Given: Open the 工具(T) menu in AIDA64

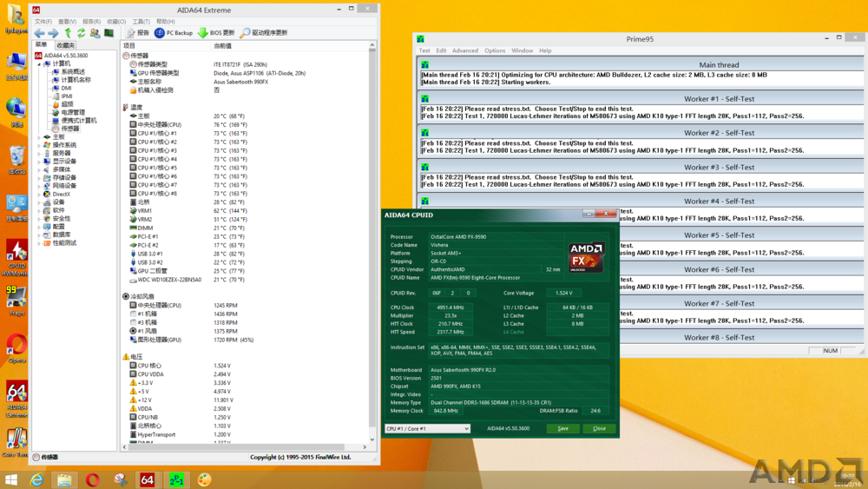Looking at the screenshot, I should pos(141,22).
